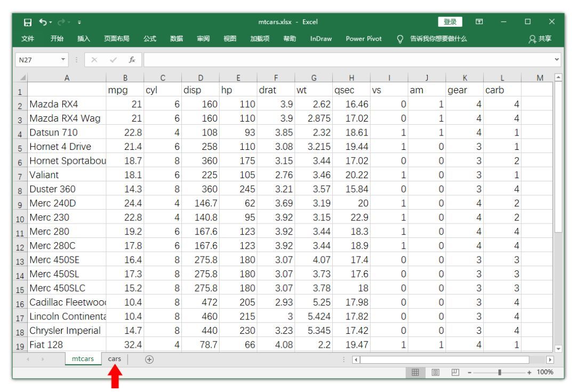Click the Enter checkmark formula bar icon
This screenshot has height=392, width=576.
(113, 60)
